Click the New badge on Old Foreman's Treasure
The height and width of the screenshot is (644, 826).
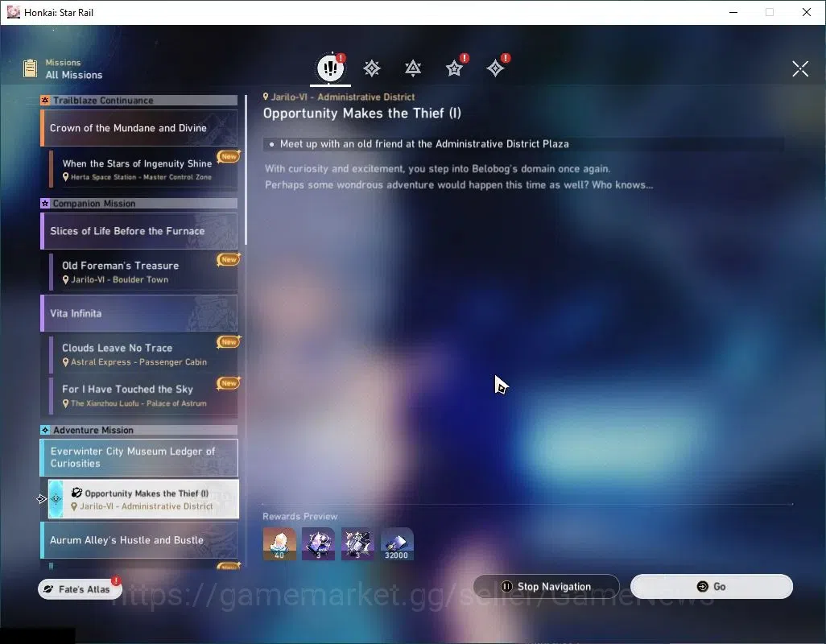(229, 259)
